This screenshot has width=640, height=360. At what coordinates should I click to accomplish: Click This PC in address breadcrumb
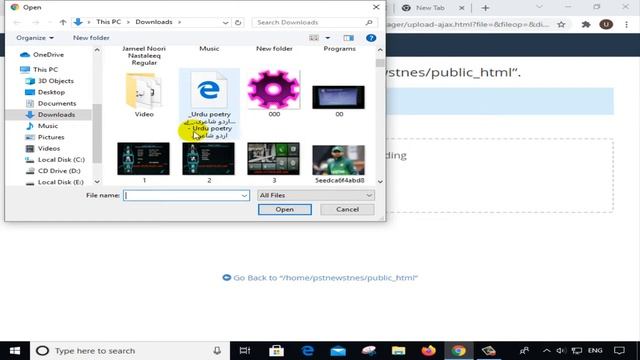point(109,22)
